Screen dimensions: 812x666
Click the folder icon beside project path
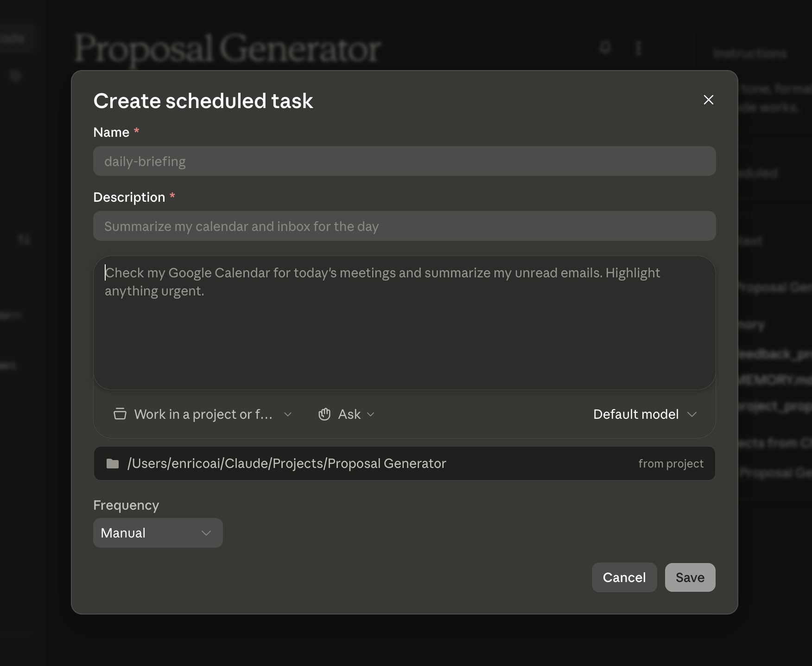(x=113, y=463)
